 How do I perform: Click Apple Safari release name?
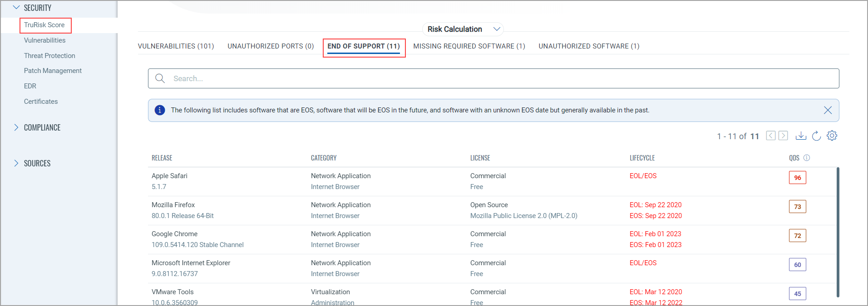pyautogui.click(x=169, y=176)
